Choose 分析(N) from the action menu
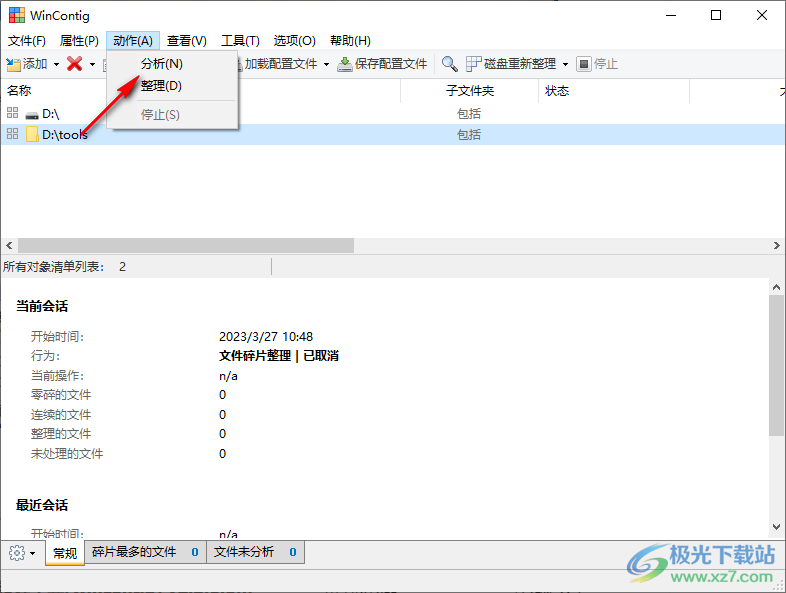This screenshot has height=593, width=786. coord(172,64)
